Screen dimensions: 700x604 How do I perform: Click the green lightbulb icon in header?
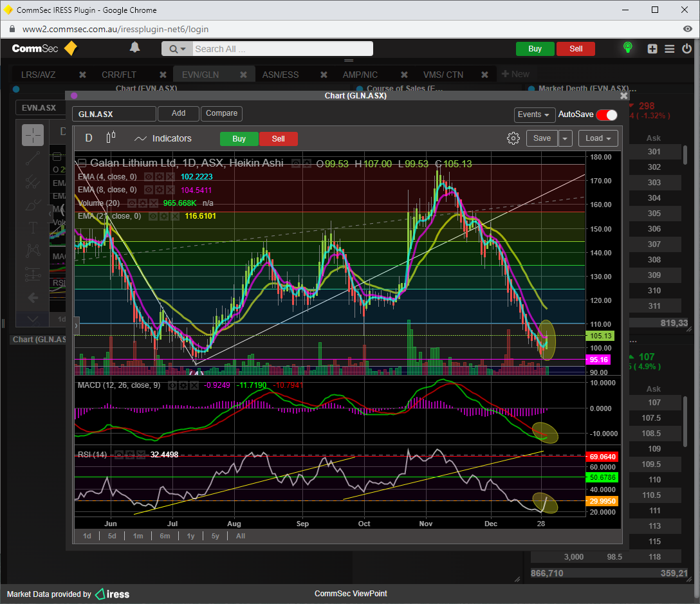click(x=627, y=48)
